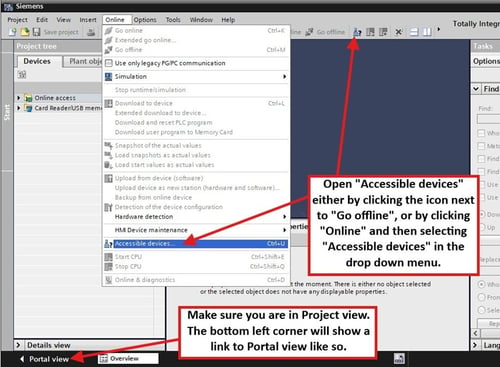Viewport: 500px width, 367px height.
Task: Switch to the Devices tab
Action: (x=37, y=61)
